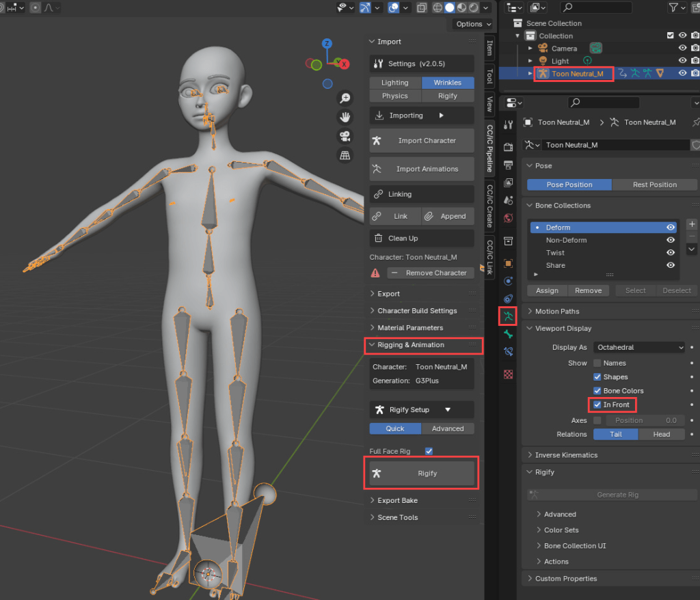This screenshot has width=700, height=600.
Task: Switch to the World properties tab
Action: 508,218
